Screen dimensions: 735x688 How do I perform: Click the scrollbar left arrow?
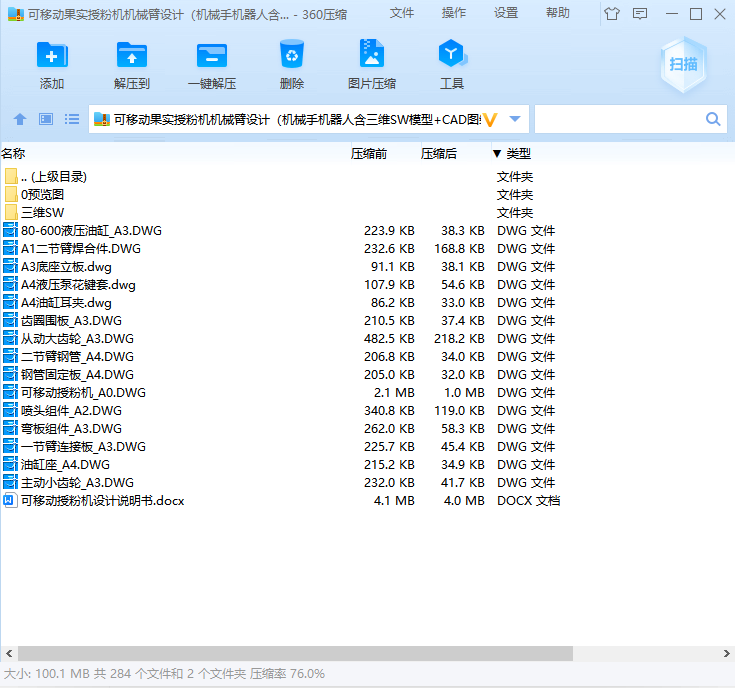pos(9,653)
